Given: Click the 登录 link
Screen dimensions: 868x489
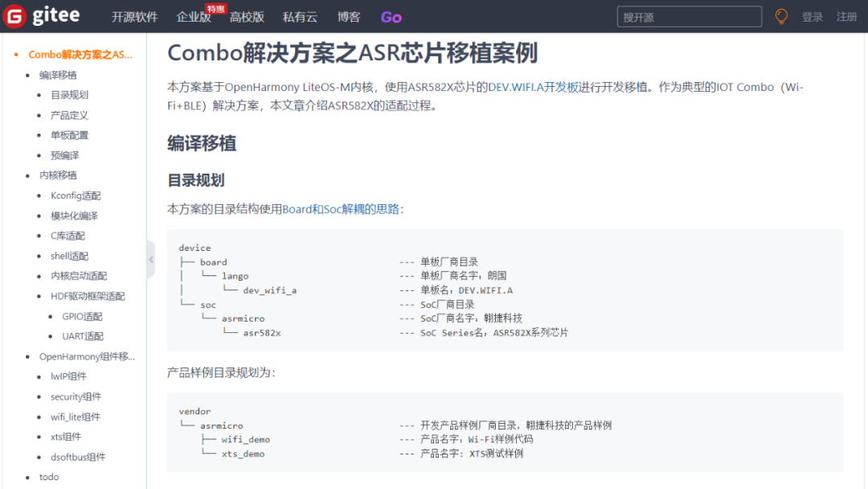Looking at the screenshot, I should 812,16.
